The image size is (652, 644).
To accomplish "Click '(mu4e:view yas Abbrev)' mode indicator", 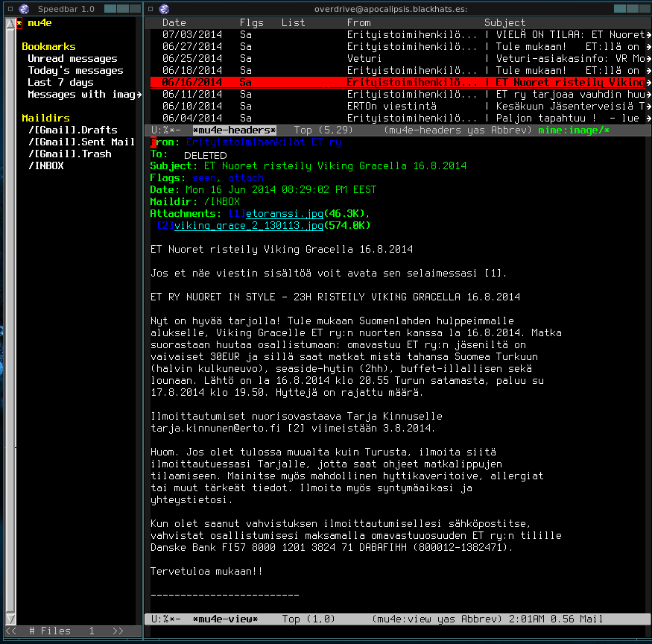I will (x=437, y=619).
